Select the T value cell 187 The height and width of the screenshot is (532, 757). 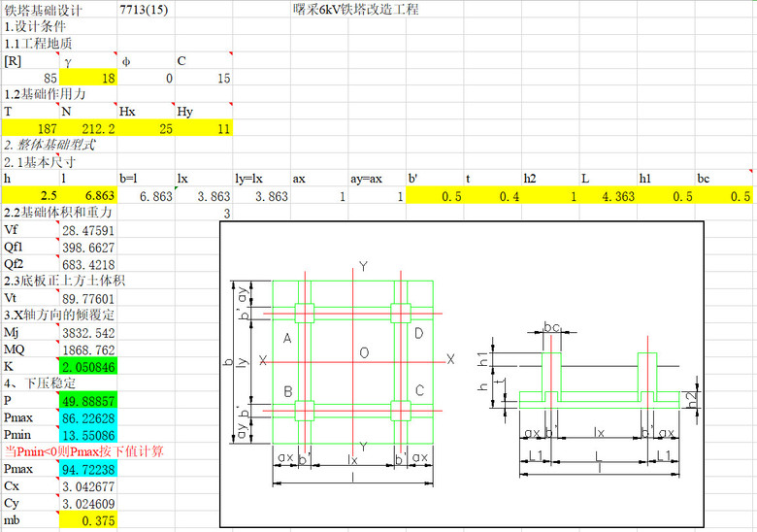[x=30, y=128]
